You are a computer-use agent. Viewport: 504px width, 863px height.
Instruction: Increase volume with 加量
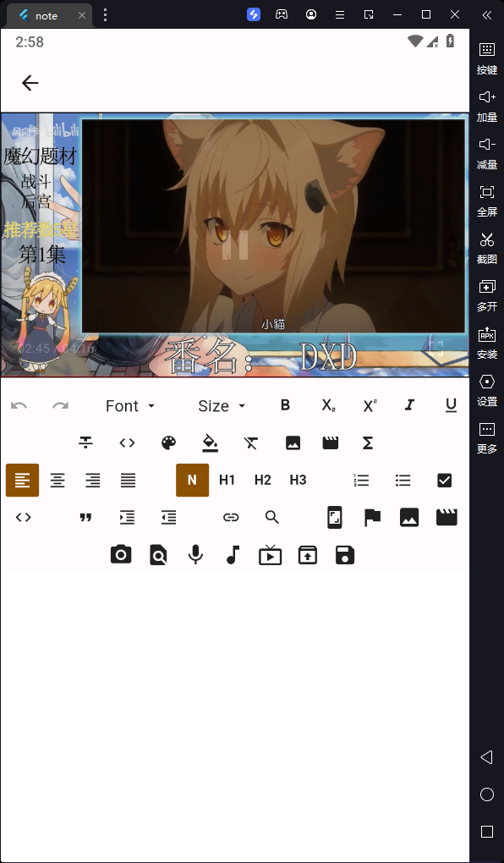point(487,106)
